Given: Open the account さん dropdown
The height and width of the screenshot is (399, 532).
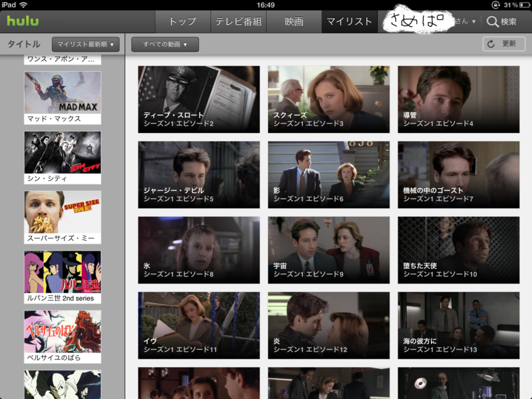Looking at the screenshot, I should 465,21.
